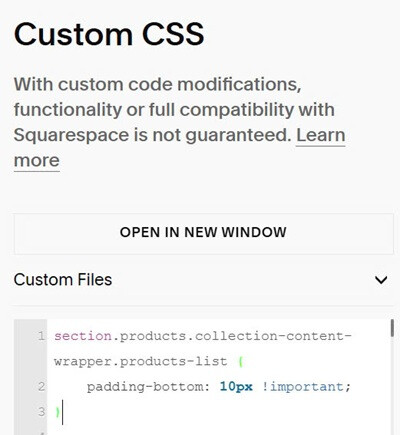Follow the Learn more link
Viewport: 400px width, 435px height.
pyautogui.click(x=321, y=135)
